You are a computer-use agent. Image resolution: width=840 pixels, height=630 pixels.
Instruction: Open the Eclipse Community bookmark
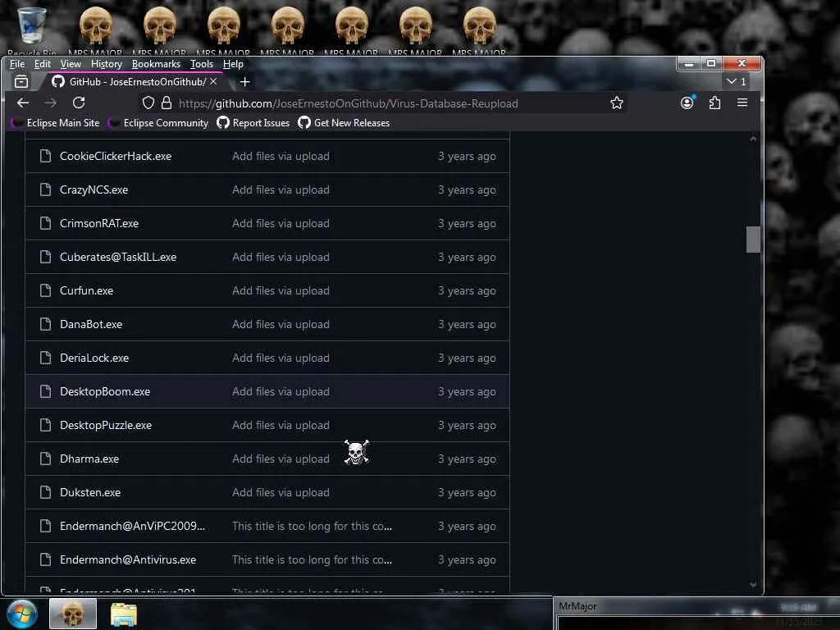click(x=159, y=123)
